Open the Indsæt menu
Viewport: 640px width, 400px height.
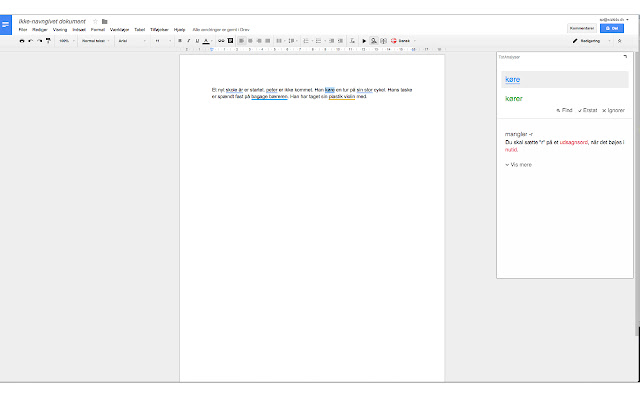[79, 30]
